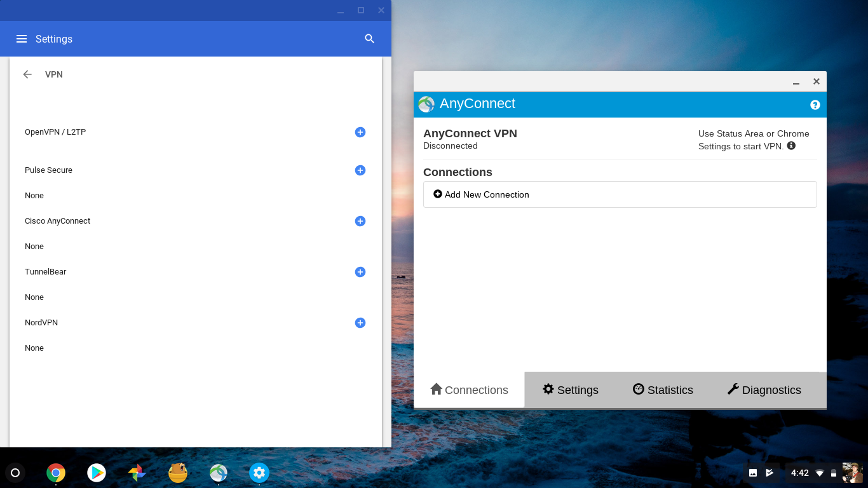This screenshot has width=868, height=488.
Task: Click the Play Store notification tray icon
Action: tap(770, 473)
